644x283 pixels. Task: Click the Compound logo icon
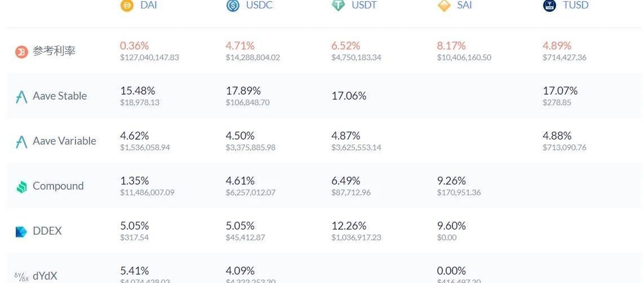[x=21, y=187]
